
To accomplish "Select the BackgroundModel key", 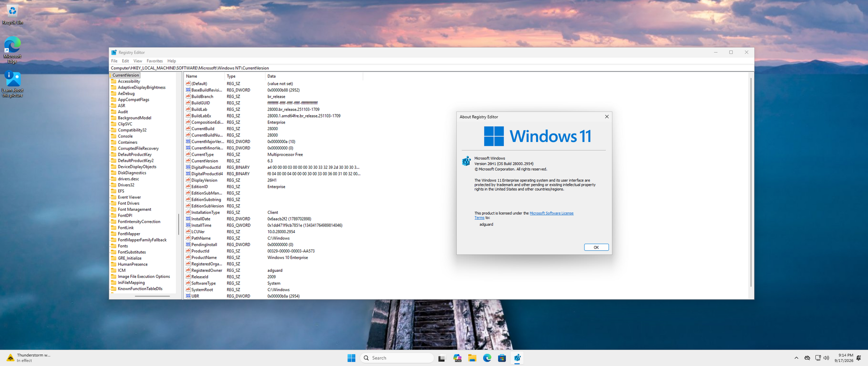I will [x=134, y=118].
